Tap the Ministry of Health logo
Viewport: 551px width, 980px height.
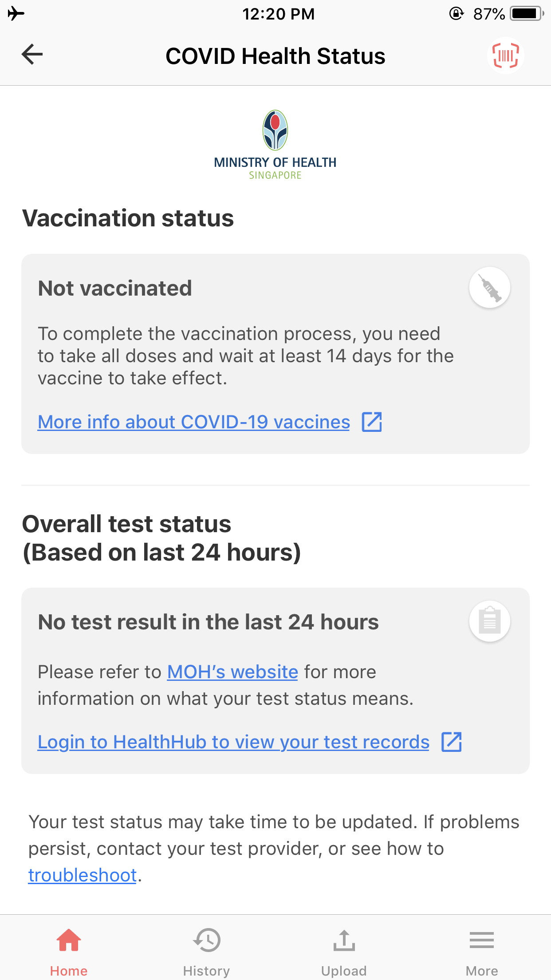point(275,145)
